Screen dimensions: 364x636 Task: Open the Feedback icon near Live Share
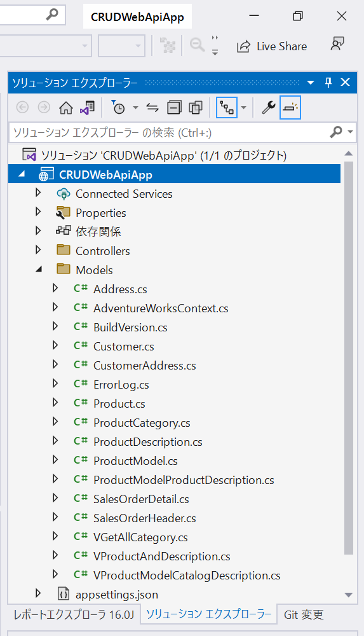tap(337, 44)
